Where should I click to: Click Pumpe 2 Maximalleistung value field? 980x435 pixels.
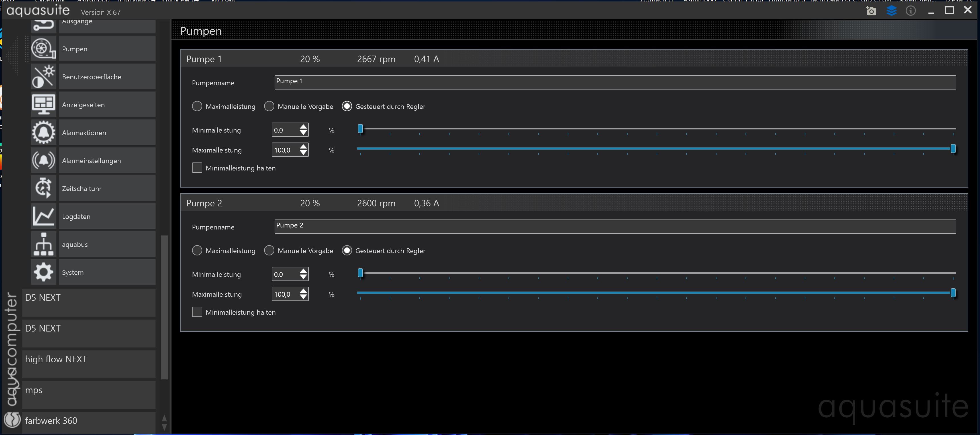pos(285,294)
